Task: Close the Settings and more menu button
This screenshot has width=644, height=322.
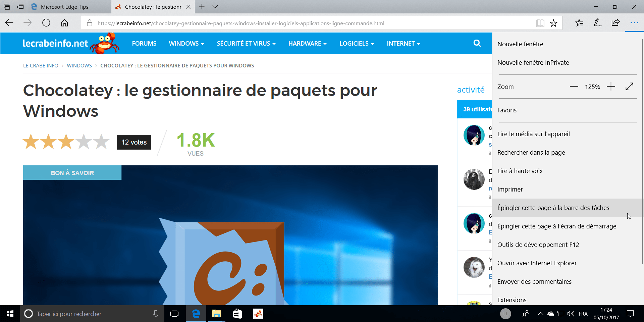Action: (634, 23)
